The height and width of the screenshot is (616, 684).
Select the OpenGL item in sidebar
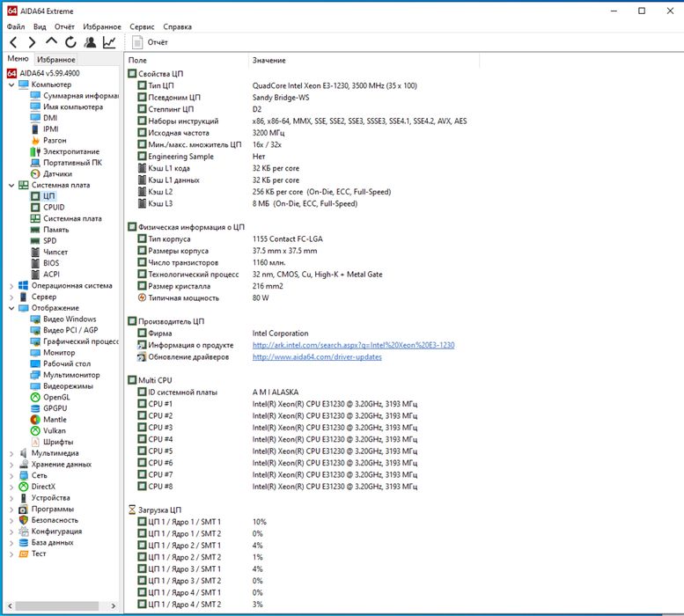tap(57, 397)
